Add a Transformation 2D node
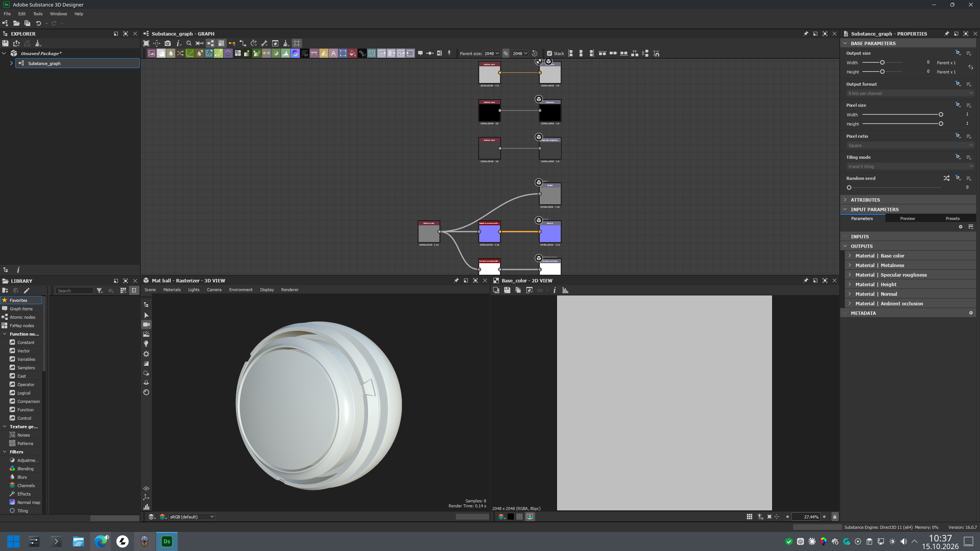 coord(343,53)
